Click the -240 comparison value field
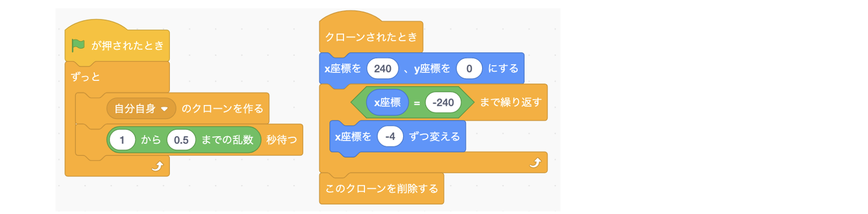The width and height of the screenshot is (868, 214). 443,102
